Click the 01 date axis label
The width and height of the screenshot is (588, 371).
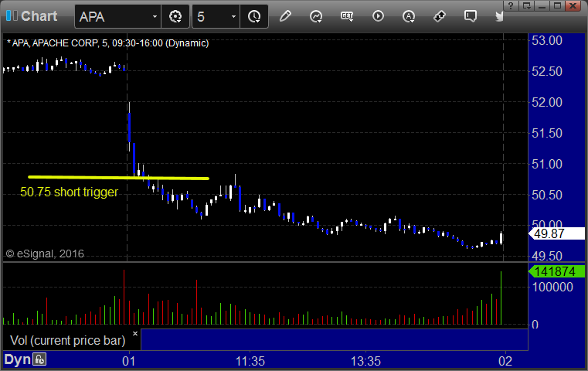pos(128,361)
